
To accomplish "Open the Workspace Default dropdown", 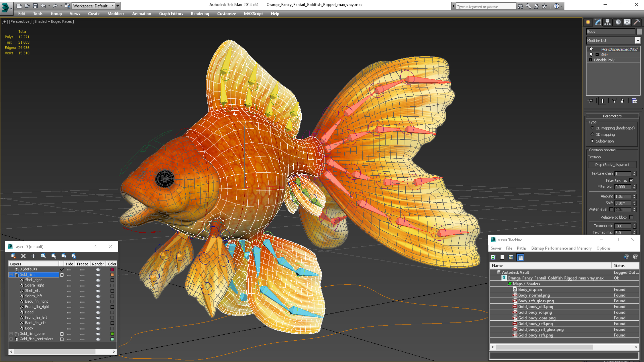I will [x=93, y=6].
